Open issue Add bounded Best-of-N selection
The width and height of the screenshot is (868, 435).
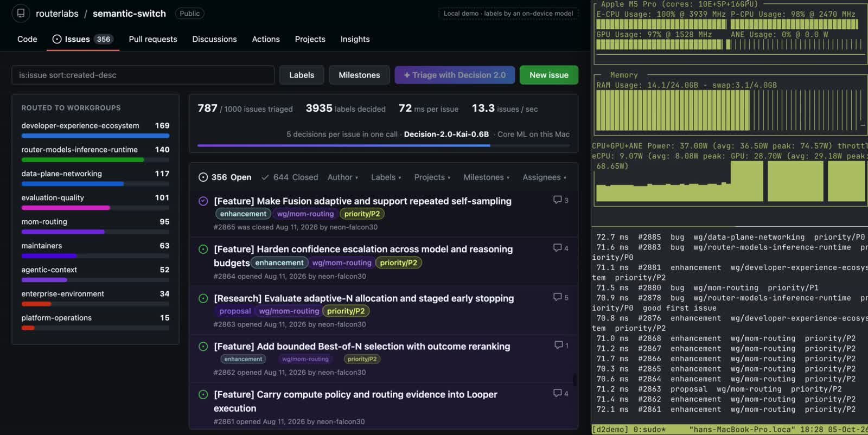362,347
